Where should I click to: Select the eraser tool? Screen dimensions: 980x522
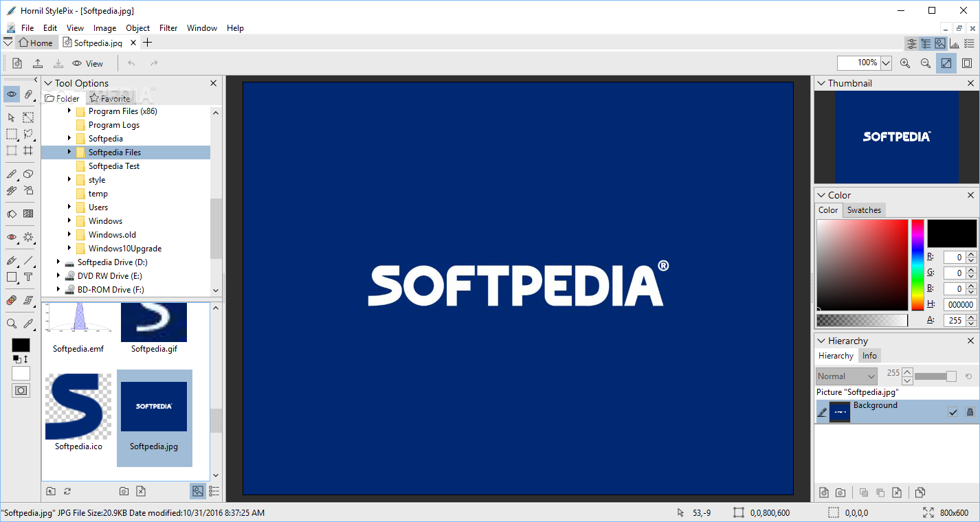click(x=28, y=174)
